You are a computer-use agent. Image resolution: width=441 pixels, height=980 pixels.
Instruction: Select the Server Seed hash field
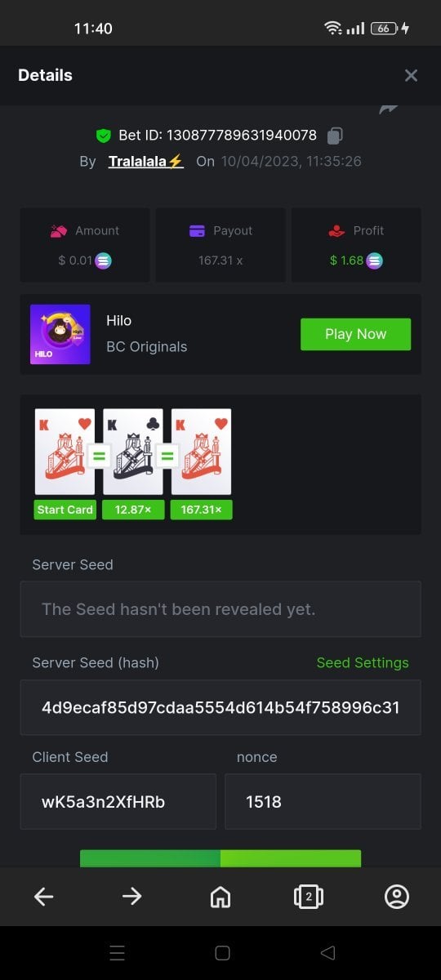[x=220, y=707]
